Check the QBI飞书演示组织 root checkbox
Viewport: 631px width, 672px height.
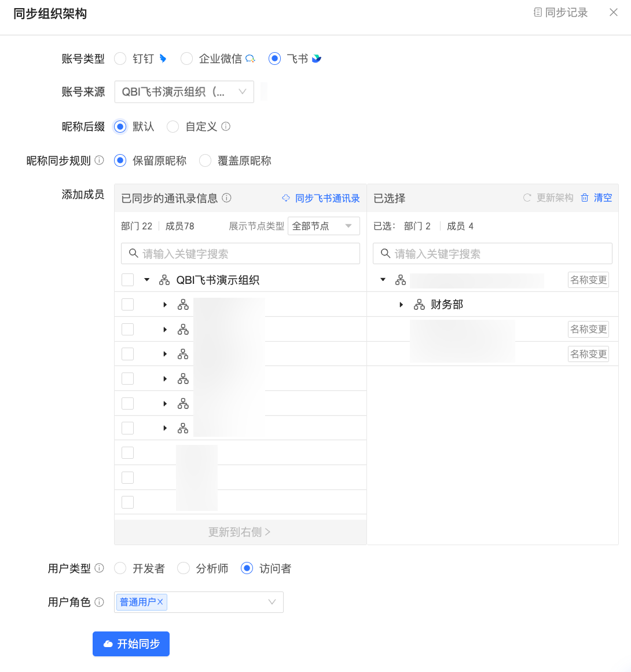click(127, 279)
